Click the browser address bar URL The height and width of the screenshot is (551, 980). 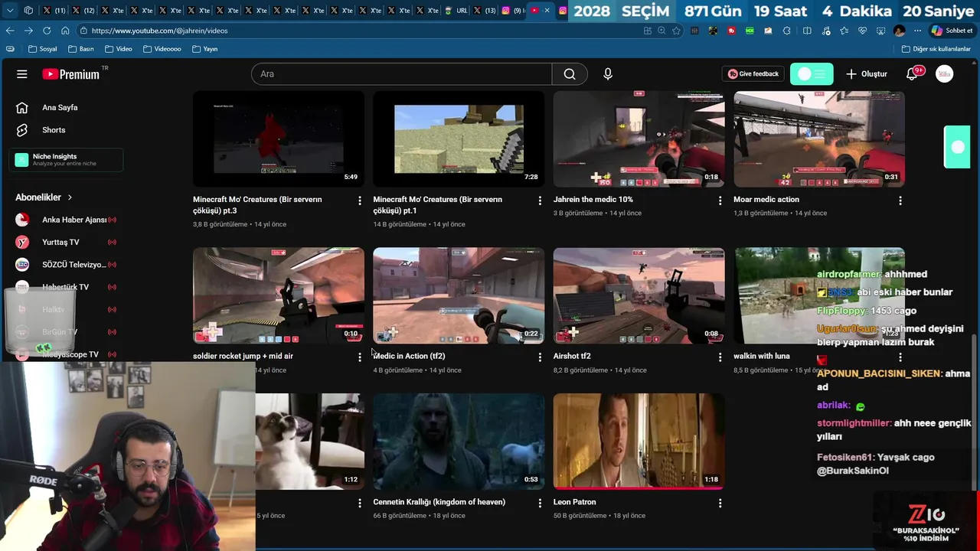point(159,31)
